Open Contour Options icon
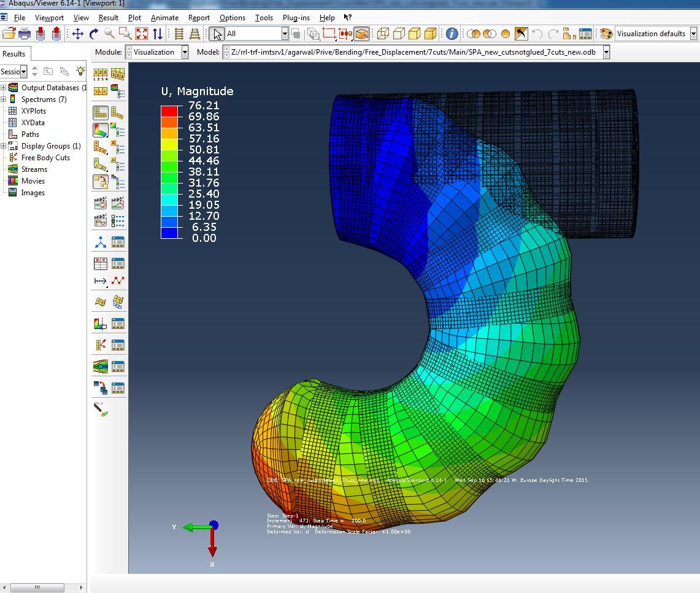 click(118, 130)
